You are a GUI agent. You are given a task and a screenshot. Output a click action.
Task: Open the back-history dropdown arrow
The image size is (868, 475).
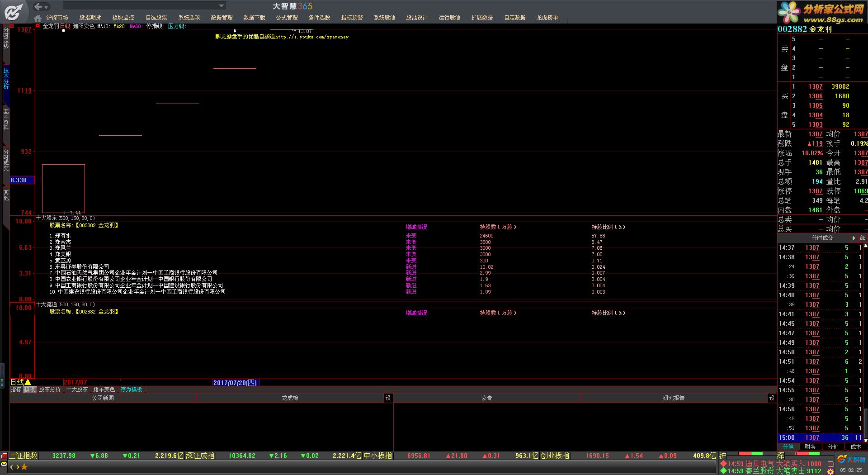point(46,7)
